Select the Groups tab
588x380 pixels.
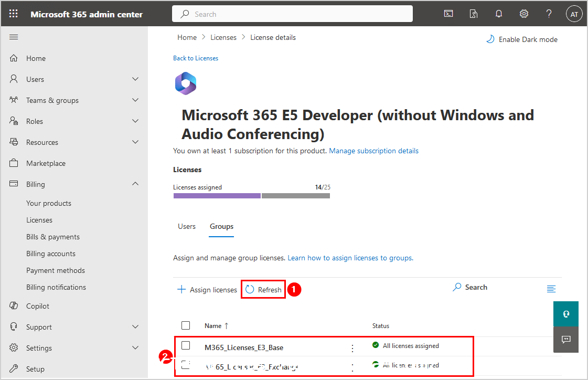(222, 227)
